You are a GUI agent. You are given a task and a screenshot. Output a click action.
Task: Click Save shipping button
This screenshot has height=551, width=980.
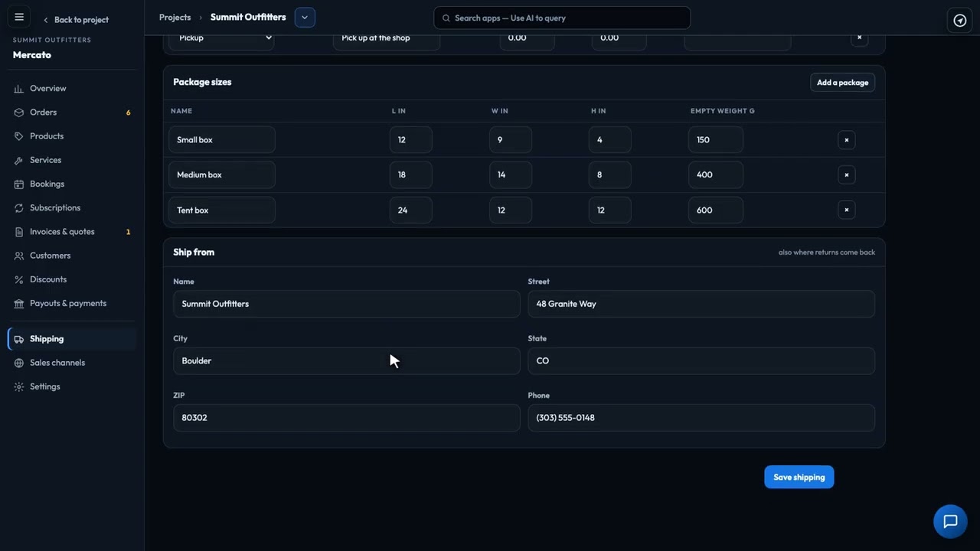tap(799, 477)
